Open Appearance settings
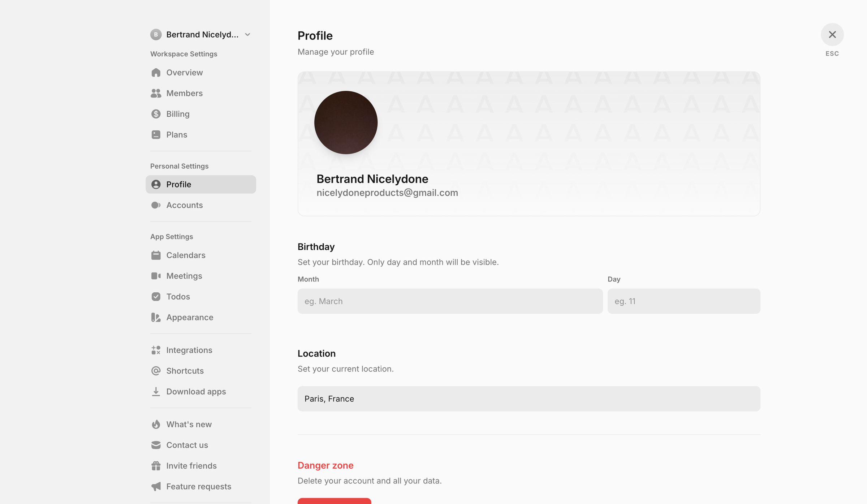The image size is (867, 504). pyautogui.click(x=200, y=317)
